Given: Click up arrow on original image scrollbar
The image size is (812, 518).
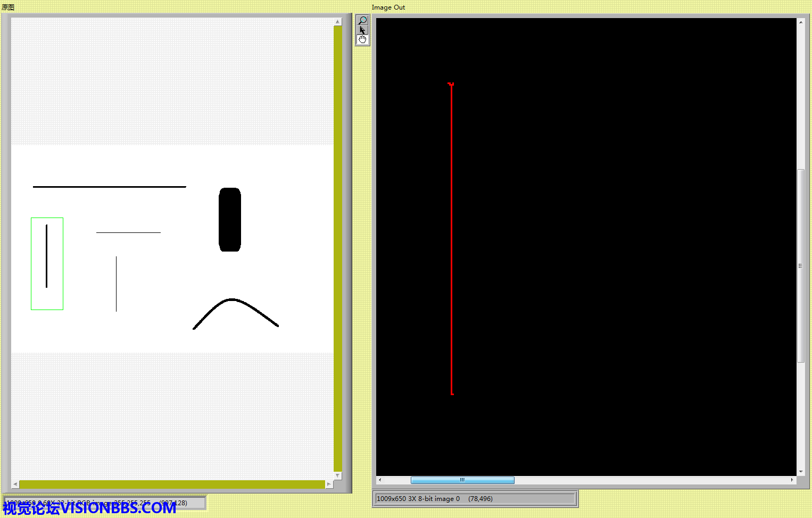Looking at the screenshot, I should [x=337, y=22].
